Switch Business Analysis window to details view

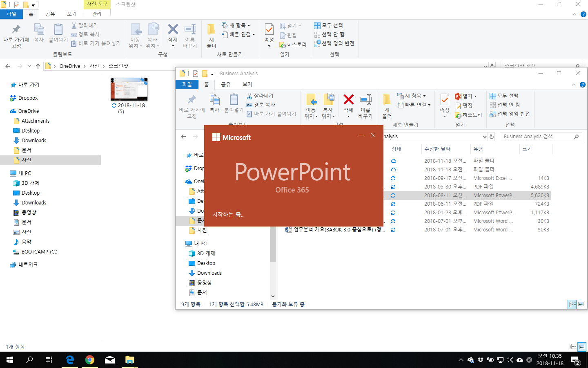572,304
